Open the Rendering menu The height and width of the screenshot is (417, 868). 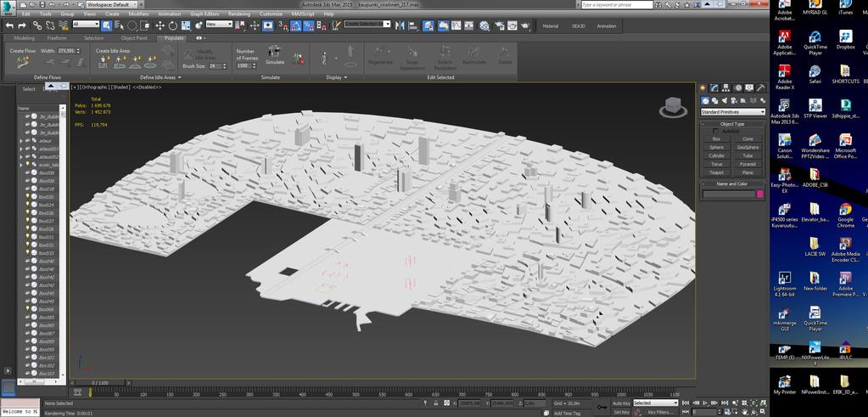[x=239, y=14]
